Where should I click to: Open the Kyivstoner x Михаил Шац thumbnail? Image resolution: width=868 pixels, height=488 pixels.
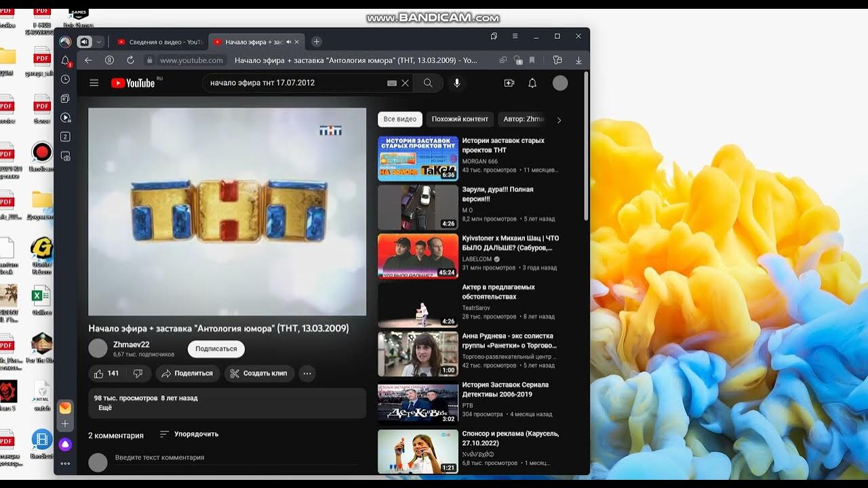click(418, 256)
